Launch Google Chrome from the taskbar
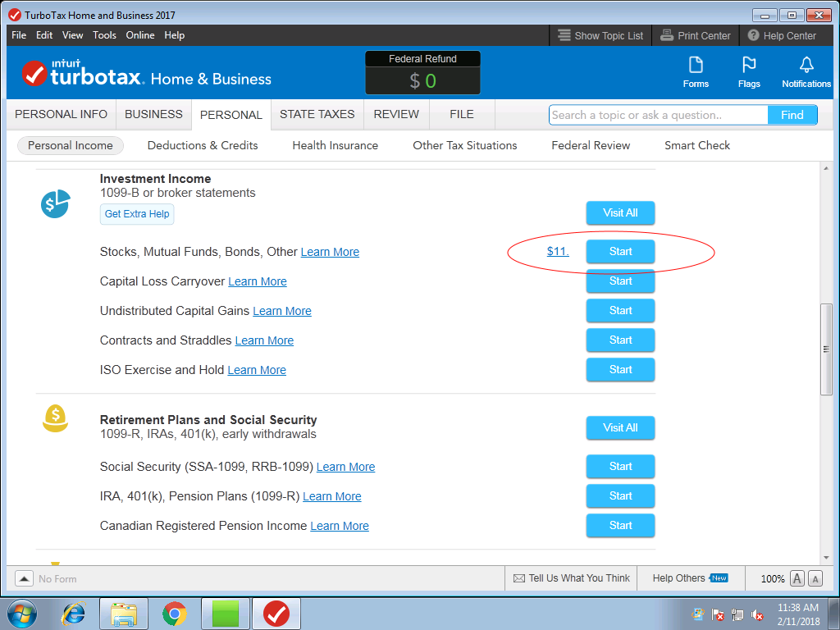This screenshot has width=840, height=630. pos(174,614)
